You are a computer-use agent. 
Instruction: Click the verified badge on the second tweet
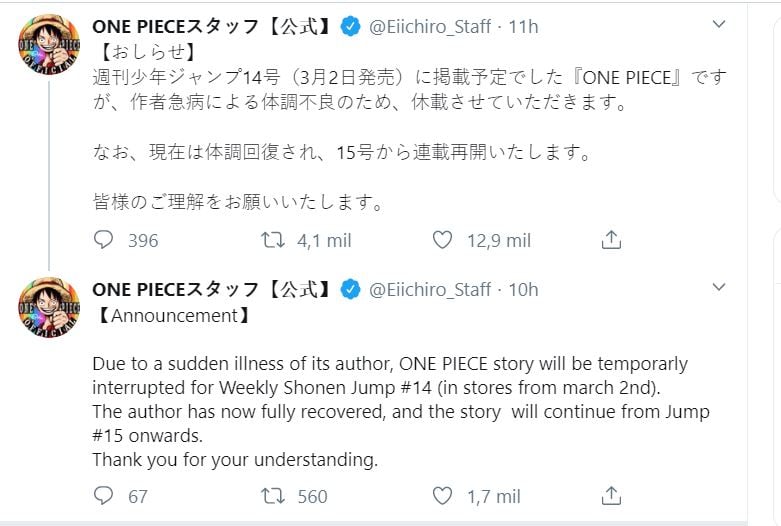(x=350, y=290)
